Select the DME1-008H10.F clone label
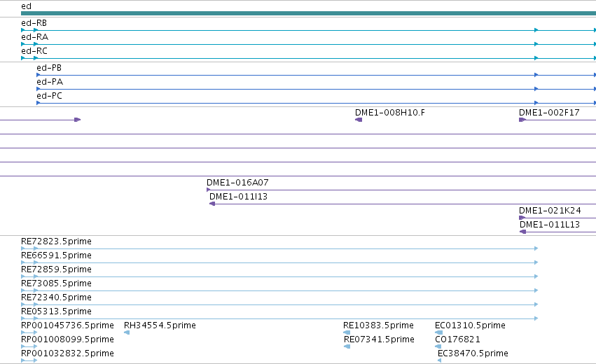This screenshot has height=364, width=596. (390, 113)
